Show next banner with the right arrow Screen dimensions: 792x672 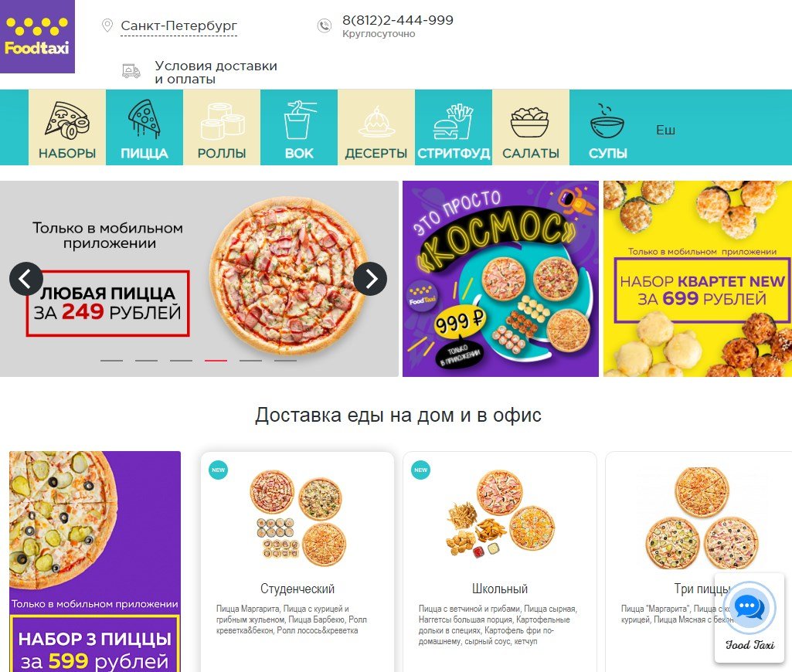[370, 279]
